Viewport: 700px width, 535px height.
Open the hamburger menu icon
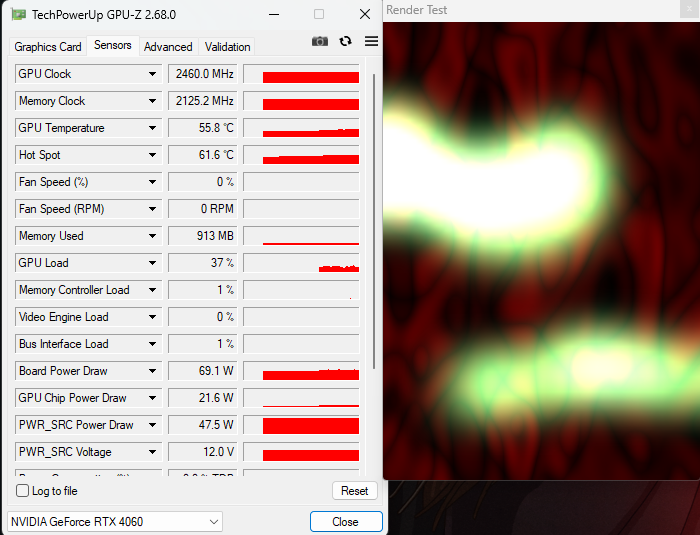click(371, 41)
